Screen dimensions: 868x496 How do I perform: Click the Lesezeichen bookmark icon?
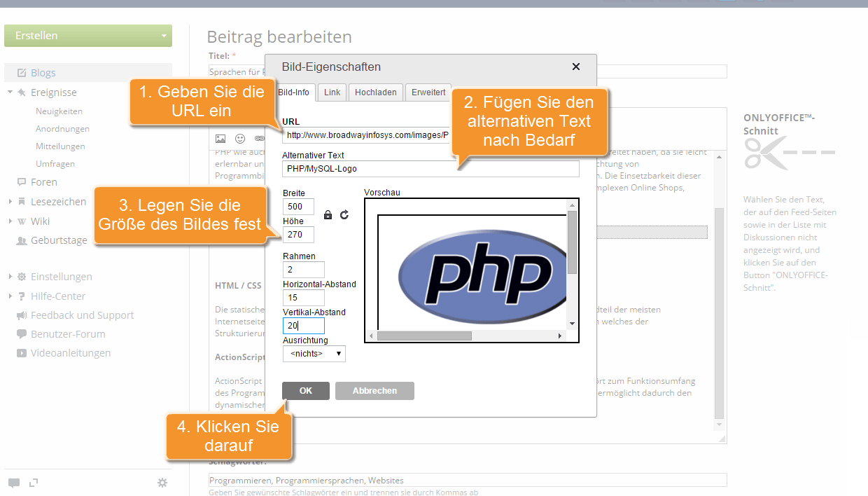coord(22,202)
